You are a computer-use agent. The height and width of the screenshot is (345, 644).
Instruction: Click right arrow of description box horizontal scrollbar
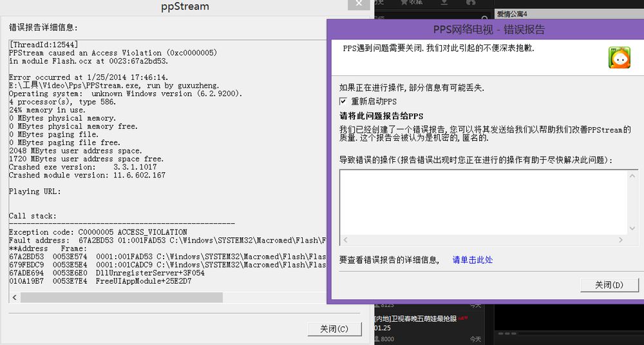coord(621,240)
